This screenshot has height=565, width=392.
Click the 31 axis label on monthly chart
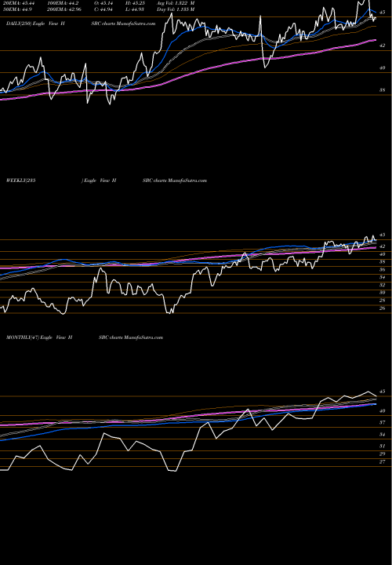point(383,446)
